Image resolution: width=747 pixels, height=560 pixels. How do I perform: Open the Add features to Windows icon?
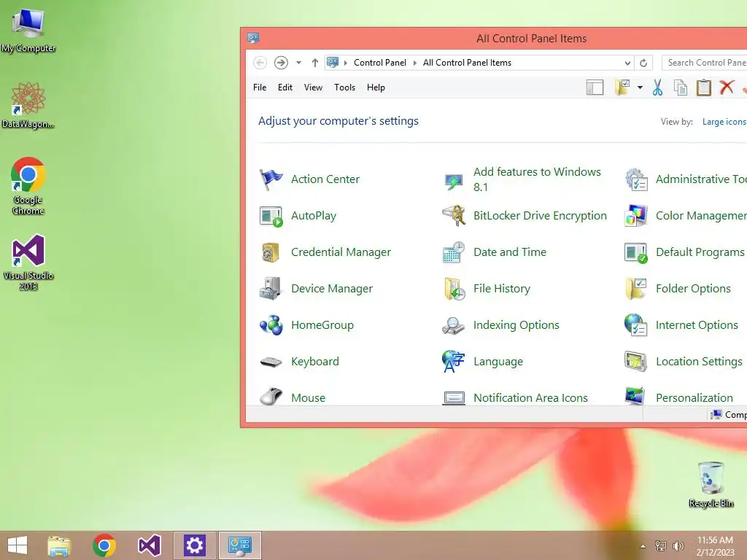[x=454, y=181]
